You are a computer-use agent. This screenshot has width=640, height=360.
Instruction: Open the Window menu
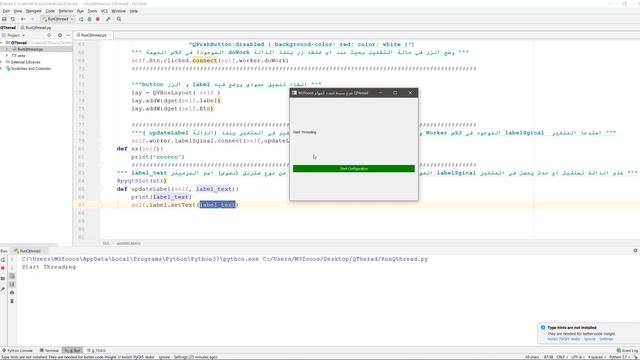(118, 11)
